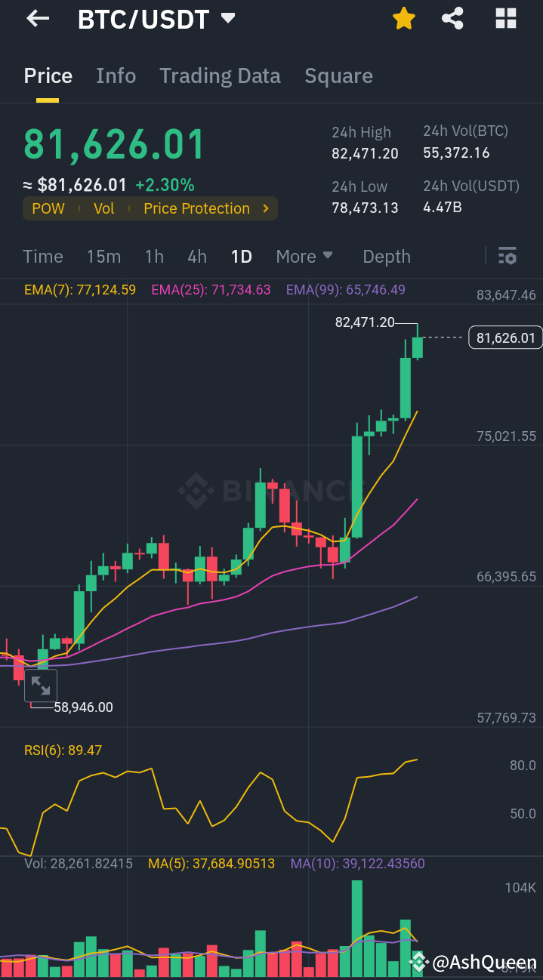Switch to the Info tab
Image resolution: width=543 pixels, height=980 pixels.
tap(116, 76)
